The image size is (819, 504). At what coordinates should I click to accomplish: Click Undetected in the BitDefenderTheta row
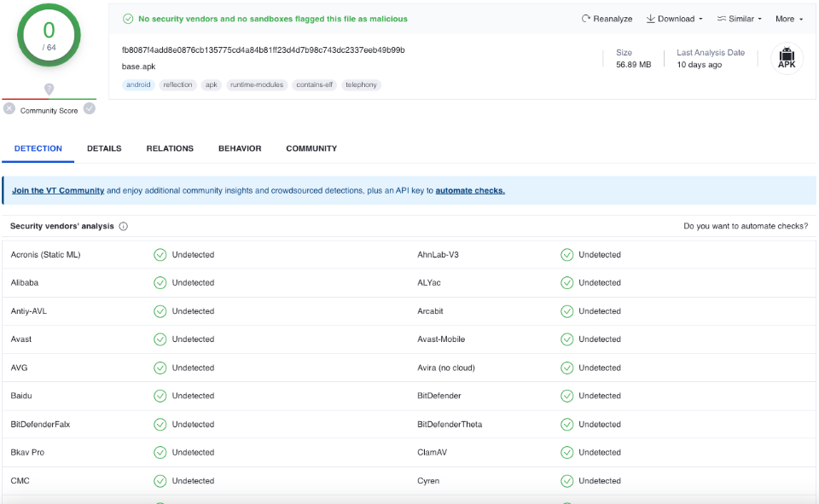pyautogui.click(x=600, y=424)
